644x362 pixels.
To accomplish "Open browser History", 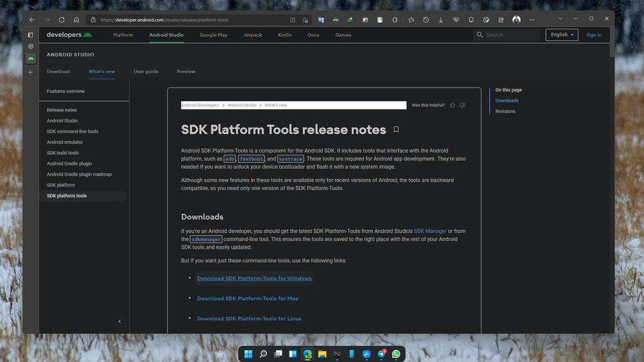I will [x=426, y=20].
